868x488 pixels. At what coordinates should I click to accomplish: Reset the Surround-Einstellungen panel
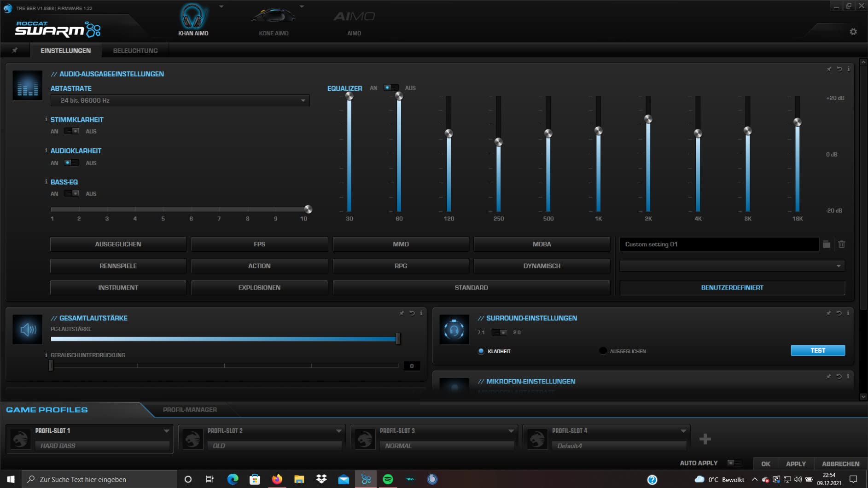pos(839,313)
